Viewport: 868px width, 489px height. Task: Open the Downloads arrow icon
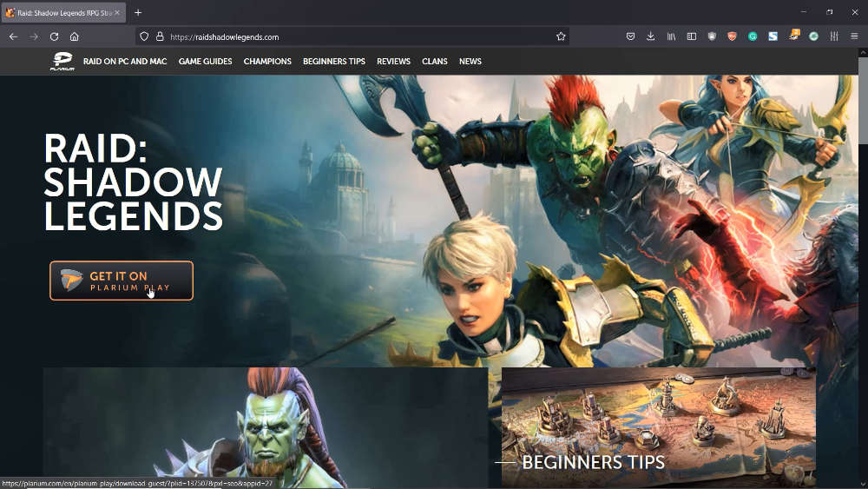pos(650,36)
